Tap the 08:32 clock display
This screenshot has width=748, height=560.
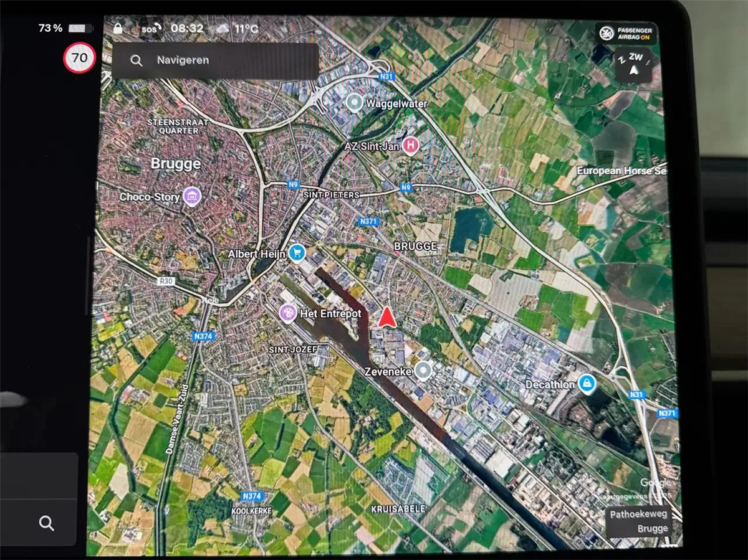[187, 29]
